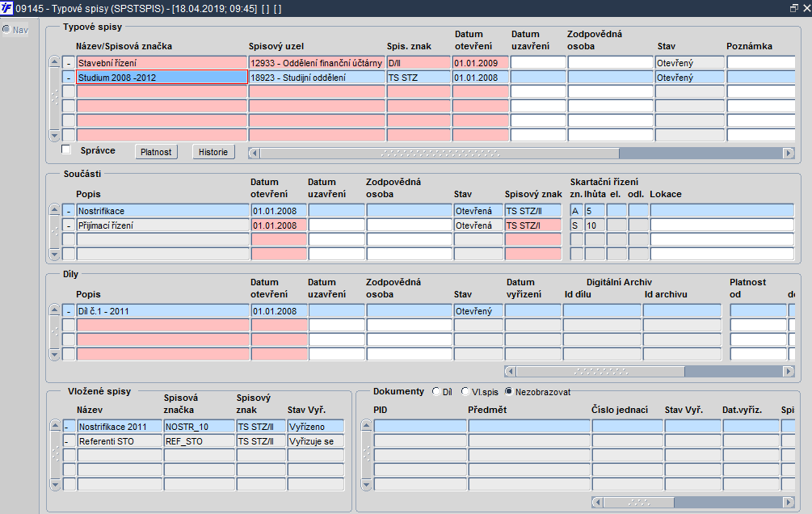
Task: Click right arrow of Díly horizontal scrollbar
Action: pyautogui.click(x=789, y=371)
